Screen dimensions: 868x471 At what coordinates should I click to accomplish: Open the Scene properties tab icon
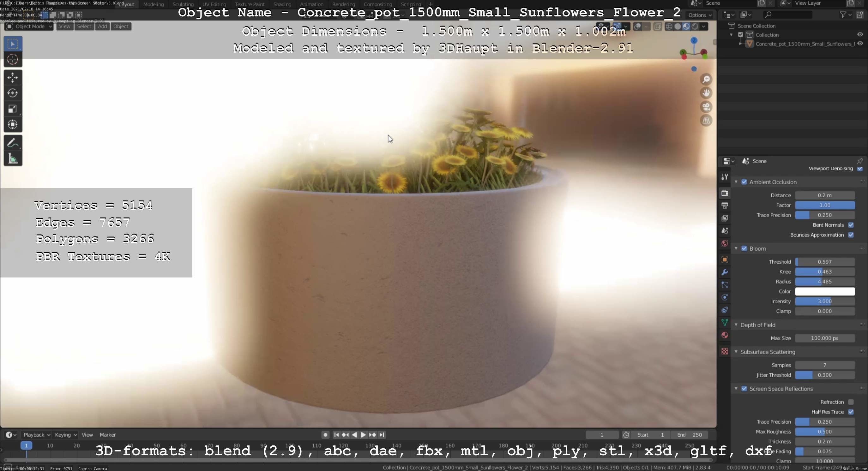(x=725, y=231)
